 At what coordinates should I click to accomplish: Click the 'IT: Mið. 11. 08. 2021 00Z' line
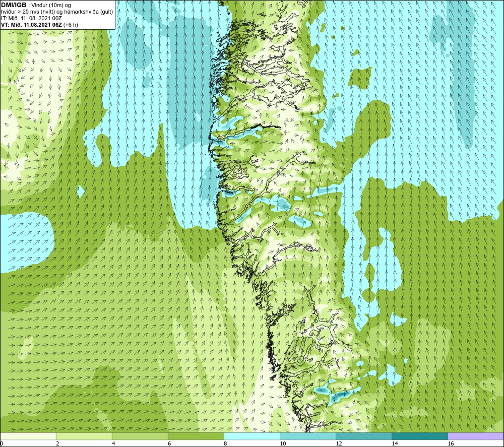(31, 18)
